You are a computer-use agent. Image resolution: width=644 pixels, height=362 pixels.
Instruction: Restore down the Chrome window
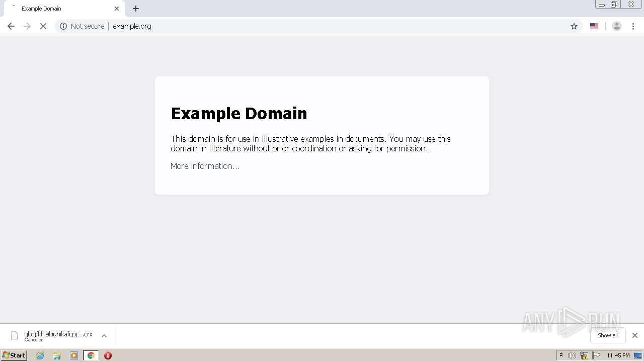click(614, 5)
